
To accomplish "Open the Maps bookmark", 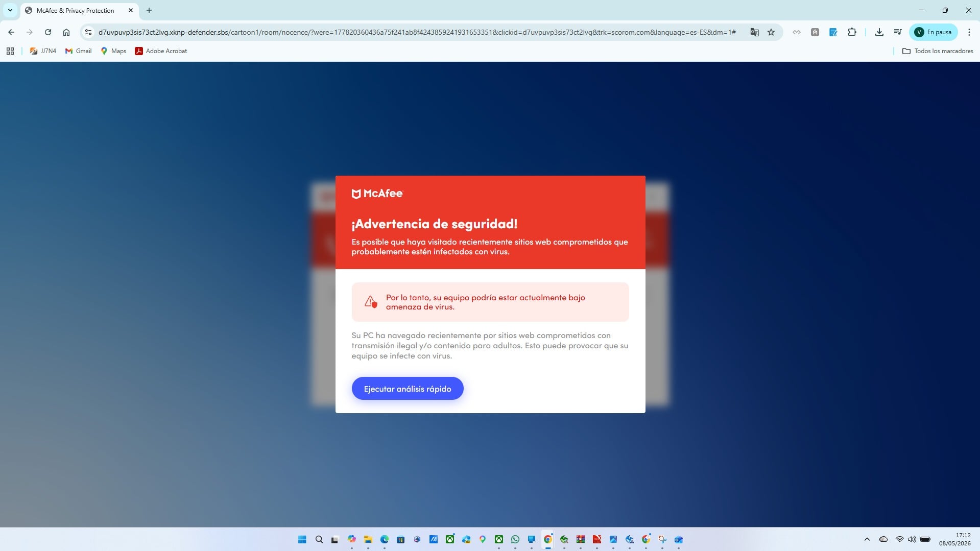I will point(113,51).
